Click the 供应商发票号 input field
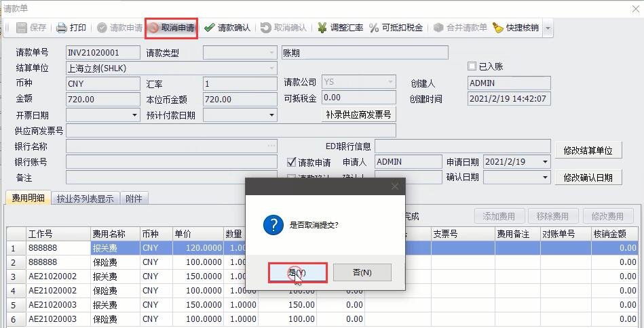 coord(231,131)
